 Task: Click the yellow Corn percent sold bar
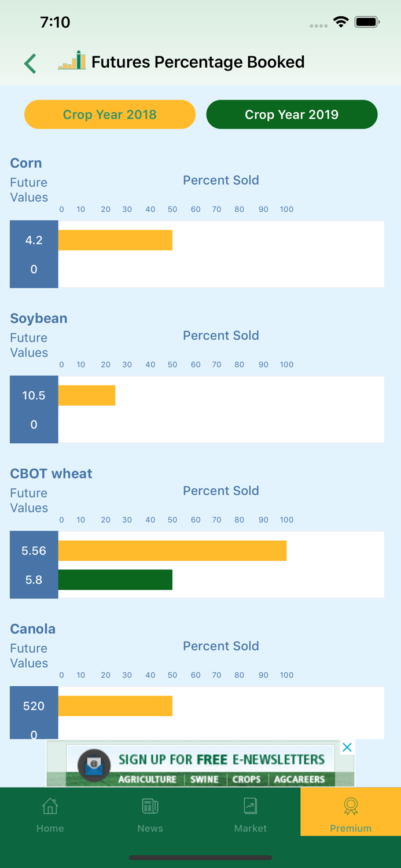coord(116,240)
